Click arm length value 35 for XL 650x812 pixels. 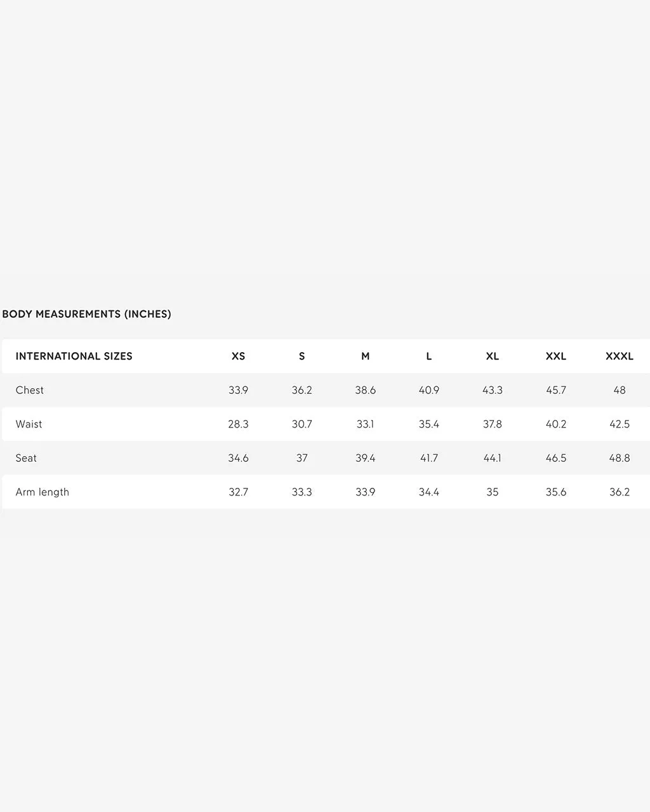click(492, 492)
